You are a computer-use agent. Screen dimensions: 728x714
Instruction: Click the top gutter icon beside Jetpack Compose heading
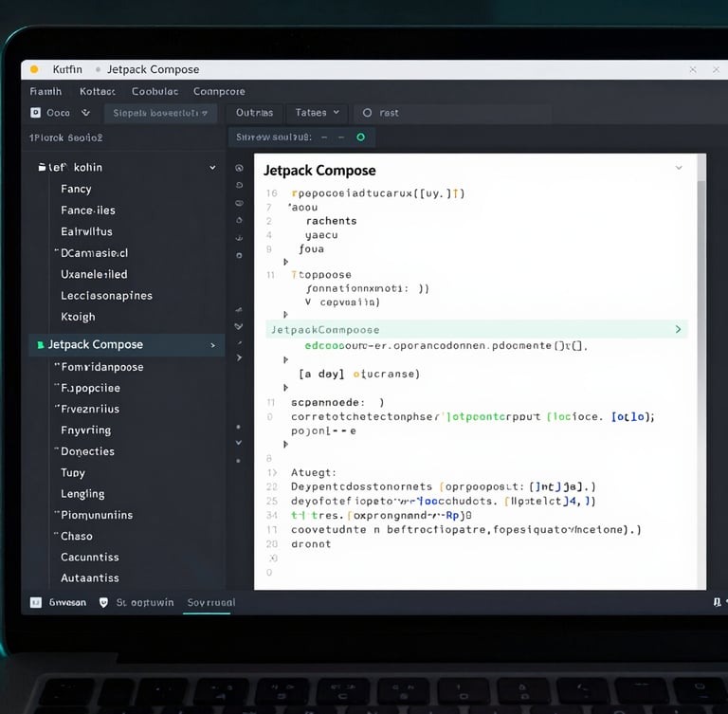[x=239, y=168]
